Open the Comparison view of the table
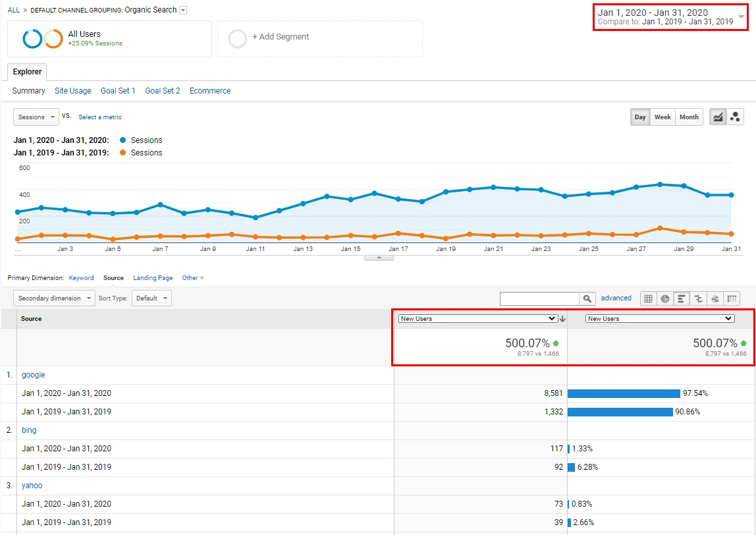Image resolution: width=756 pixels, height=535 pixels. pyautogui.click(x=697, y=298)
